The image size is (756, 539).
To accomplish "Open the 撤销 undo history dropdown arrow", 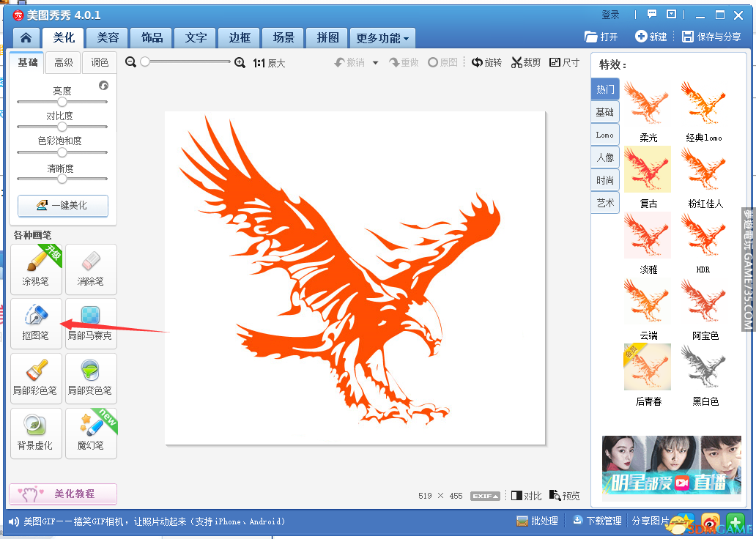I will coord(376,63).
